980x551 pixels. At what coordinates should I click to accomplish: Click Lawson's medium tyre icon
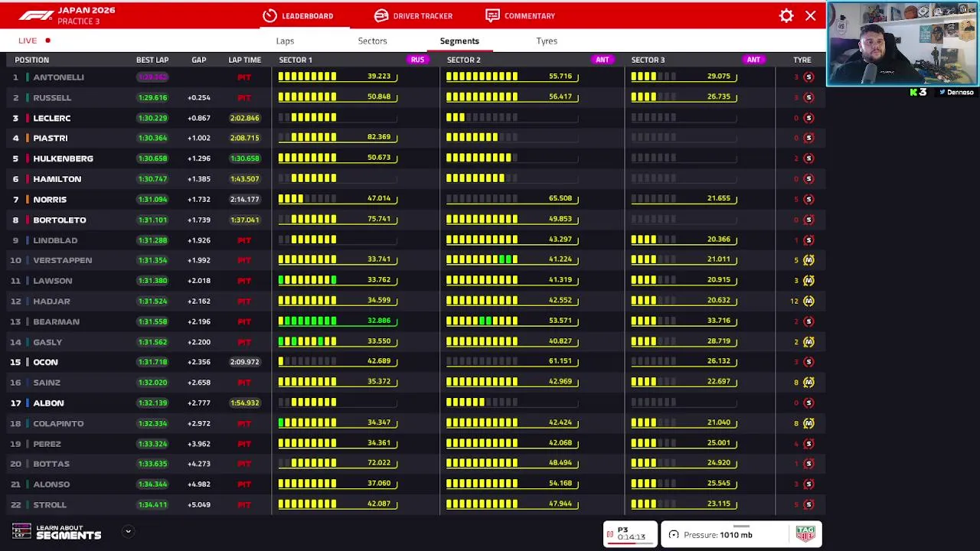[808, 281]
